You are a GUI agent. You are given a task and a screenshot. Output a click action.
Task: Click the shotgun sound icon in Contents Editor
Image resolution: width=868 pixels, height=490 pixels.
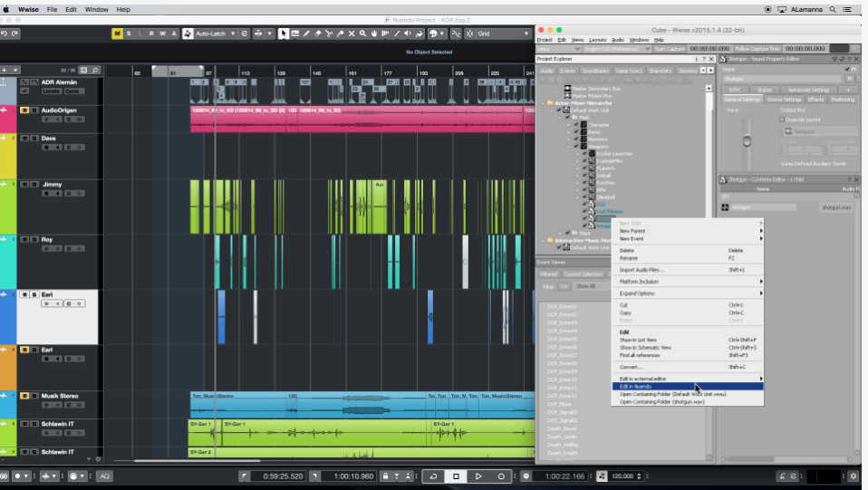tap(725, 207)
